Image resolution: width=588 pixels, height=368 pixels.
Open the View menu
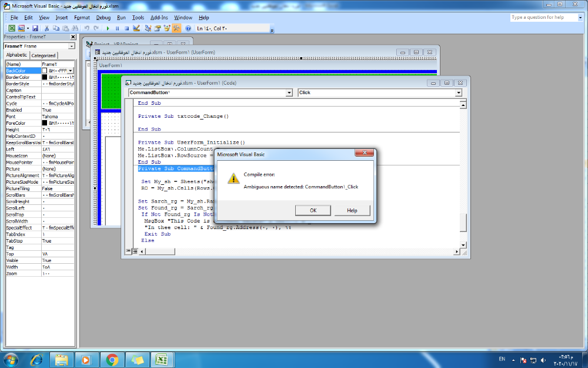click(44, 18)
